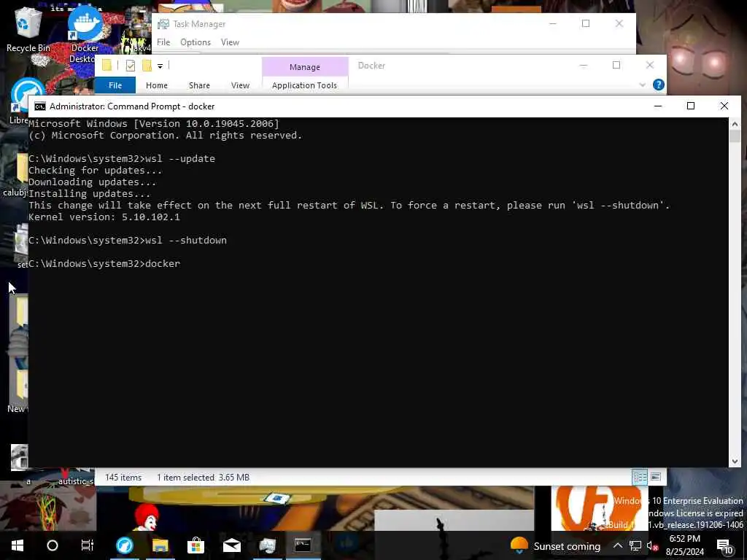
Task: Expand the Explorer ribbon chevron
Action: tap(642, 85)
